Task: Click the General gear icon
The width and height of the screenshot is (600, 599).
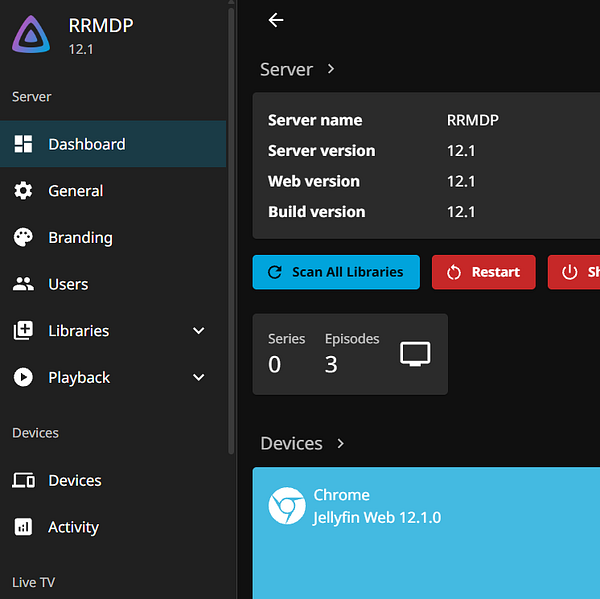Action: click(x=23, y=191)
